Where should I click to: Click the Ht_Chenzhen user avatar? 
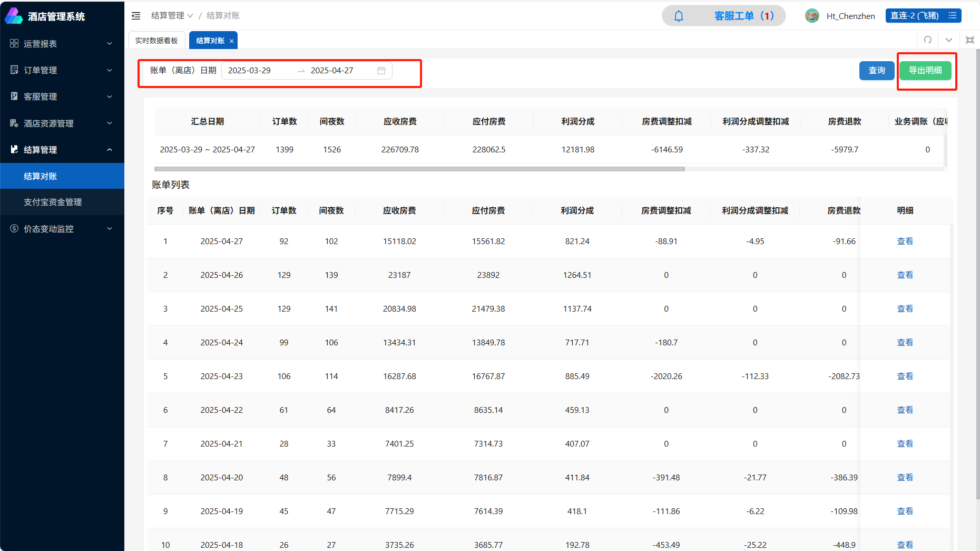pyautogui.click(x=812, y=16)
